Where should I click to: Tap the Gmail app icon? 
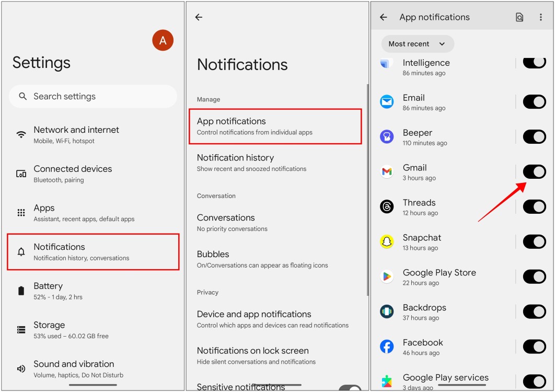pyautogui.click(x=387, y=172)
